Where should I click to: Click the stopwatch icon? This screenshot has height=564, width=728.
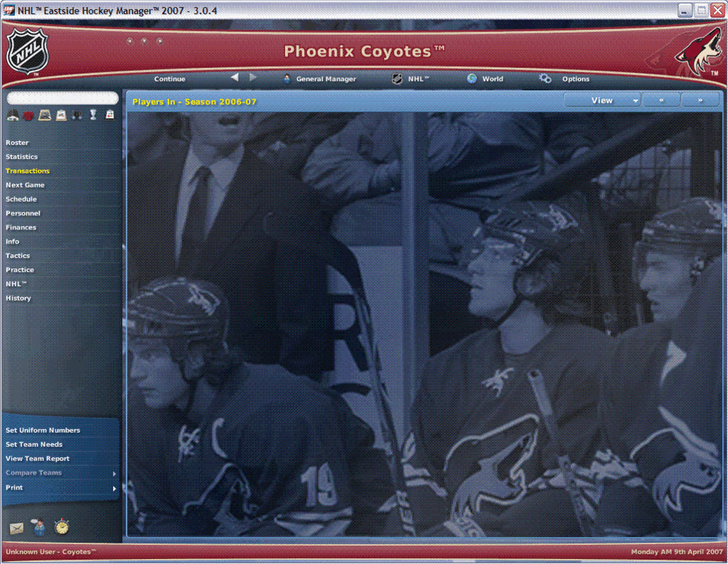pyautogui.click(x=62, y=527)
